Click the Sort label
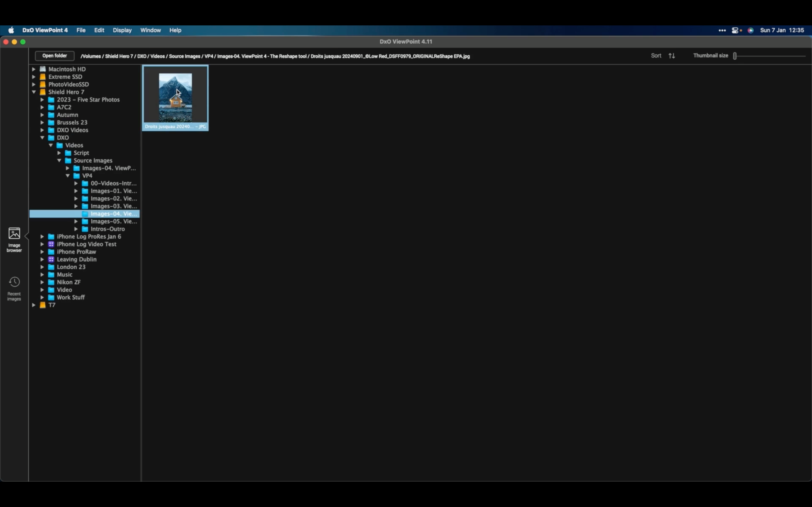 pos(656,56)
